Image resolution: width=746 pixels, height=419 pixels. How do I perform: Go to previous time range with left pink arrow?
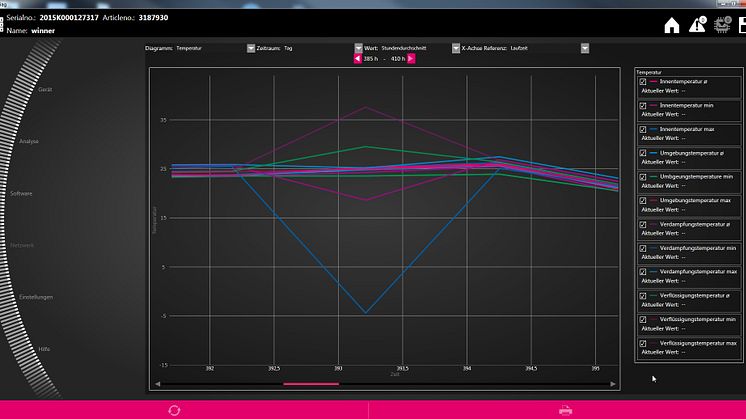point(358,58)
